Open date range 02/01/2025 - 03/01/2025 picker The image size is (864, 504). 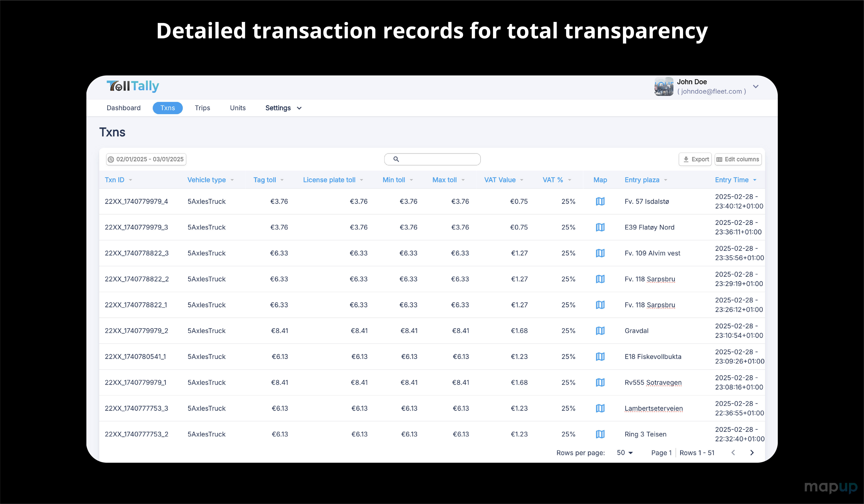146,159
